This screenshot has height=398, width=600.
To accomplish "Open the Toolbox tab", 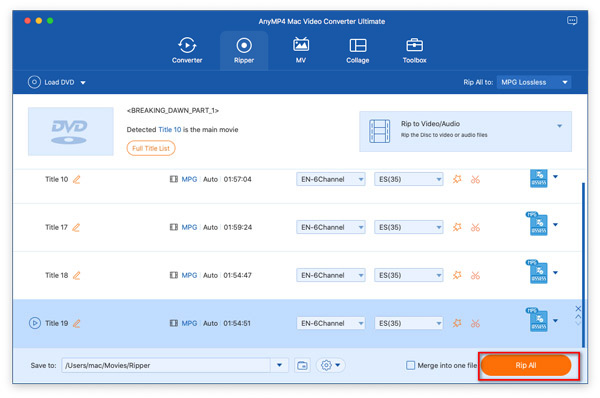I will click(x=414, y=50).
